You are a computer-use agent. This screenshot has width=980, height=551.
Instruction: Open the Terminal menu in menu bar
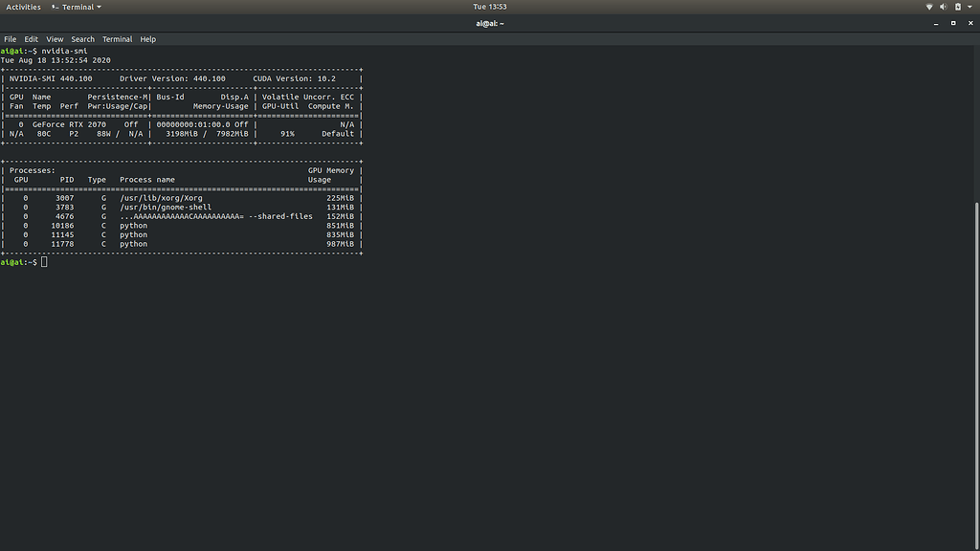pyautogui.click(x=117, y=39)
